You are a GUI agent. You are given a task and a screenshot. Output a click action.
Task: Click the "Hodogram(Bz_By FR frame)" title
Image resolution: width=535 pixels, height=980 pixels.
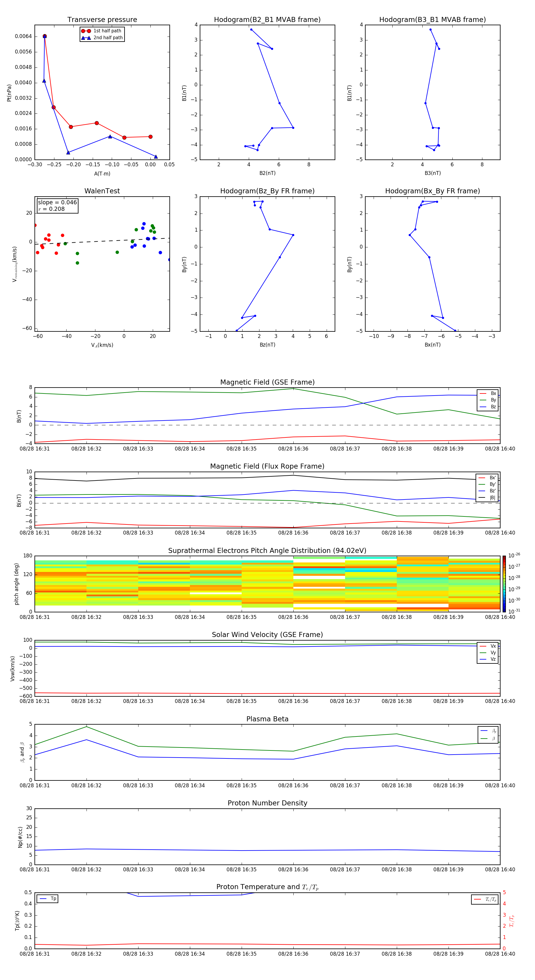tap(267, 191)
